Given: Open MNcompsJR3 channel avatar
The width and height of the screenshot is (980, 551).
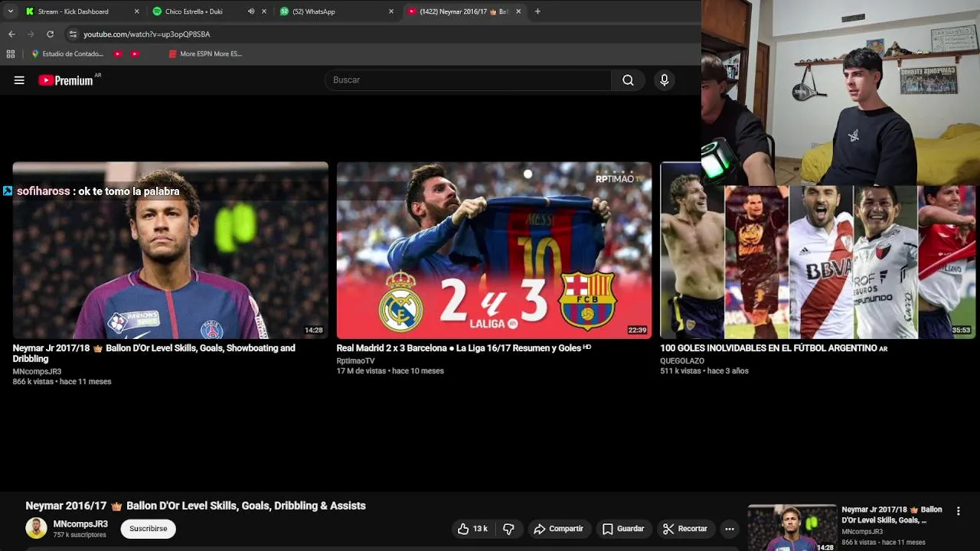Looking at the screenshot, I should pyautogui.click(x=36, y=528).
